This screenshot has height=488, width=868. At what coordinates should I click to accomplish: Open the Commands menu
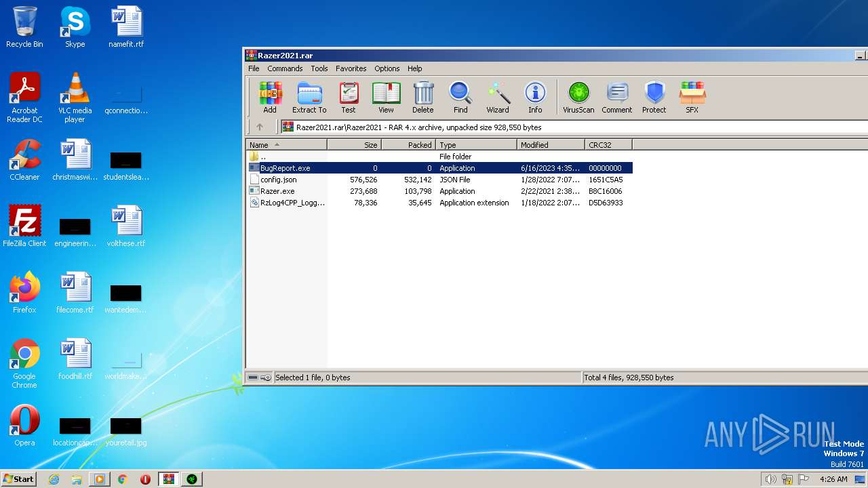pyautogui.click(x=285, y=68)
